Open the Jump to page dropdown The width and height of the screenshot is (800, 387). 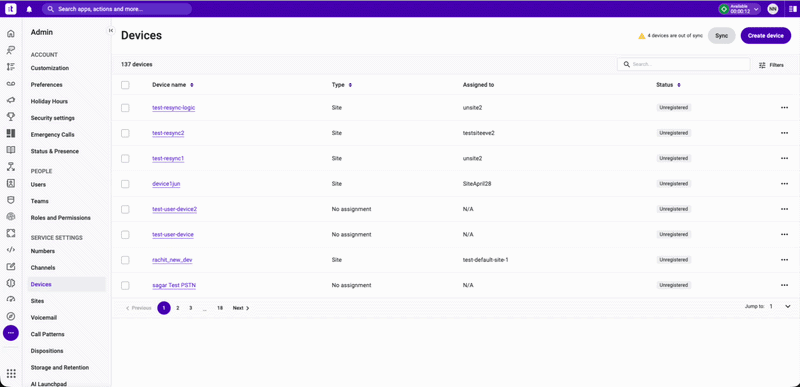(781, 306)
